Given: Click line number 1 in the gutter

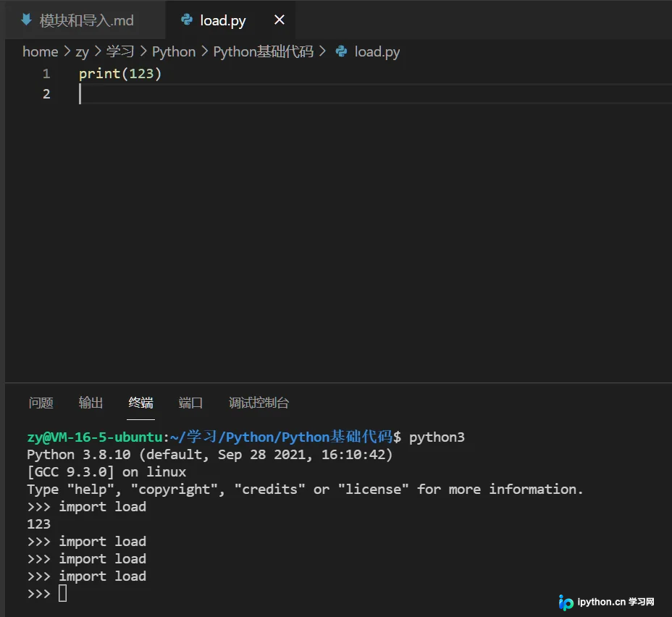Looking at the screenshot, I should click(46, 74).
